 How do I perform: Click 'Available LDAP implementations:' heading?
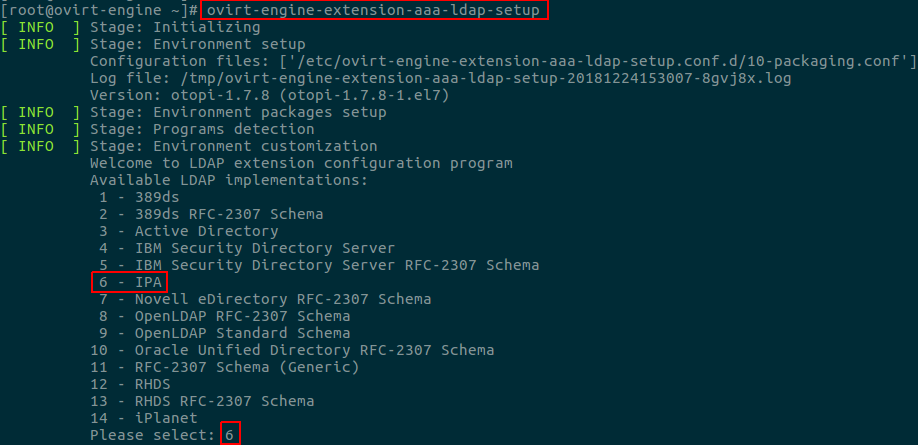click(229, 180)
